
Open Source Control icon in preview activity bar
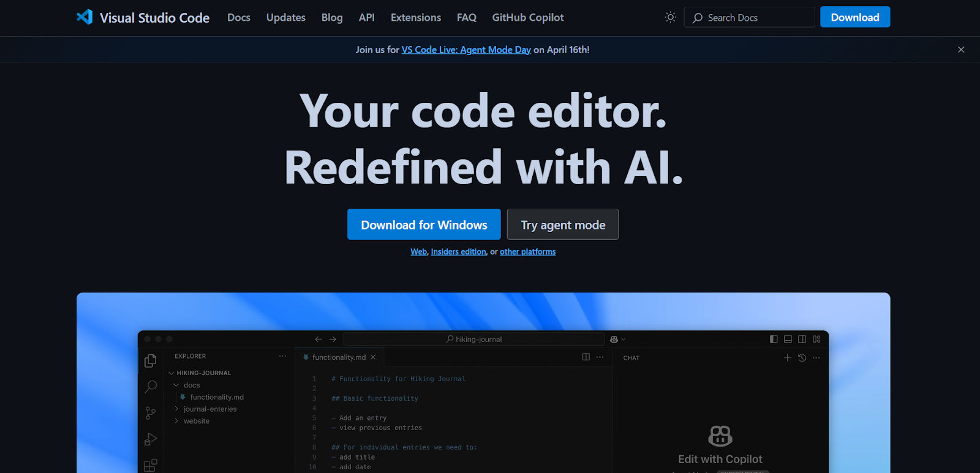[x=150, y=413]
